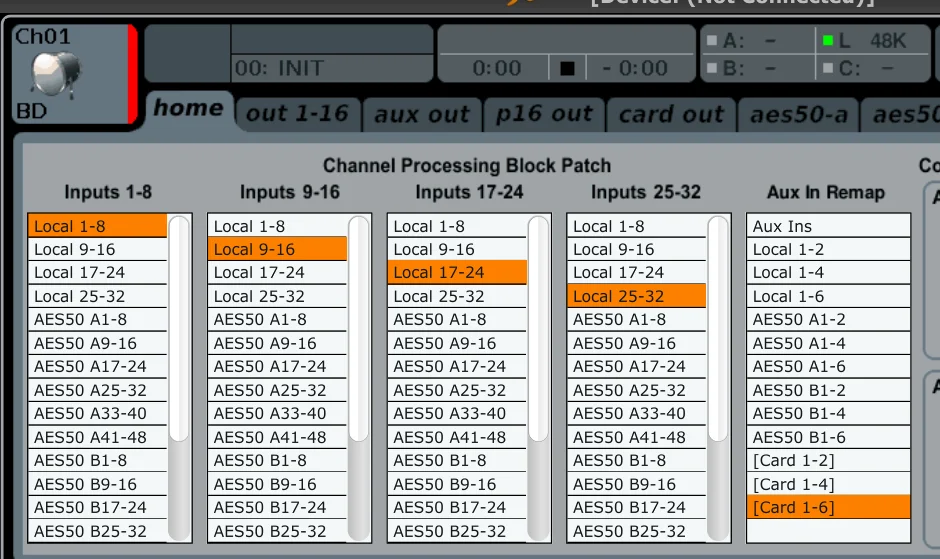Select Local 9-16 for Inputs 17-24
This screenshot has height=559, width=940.
(457, 250)
